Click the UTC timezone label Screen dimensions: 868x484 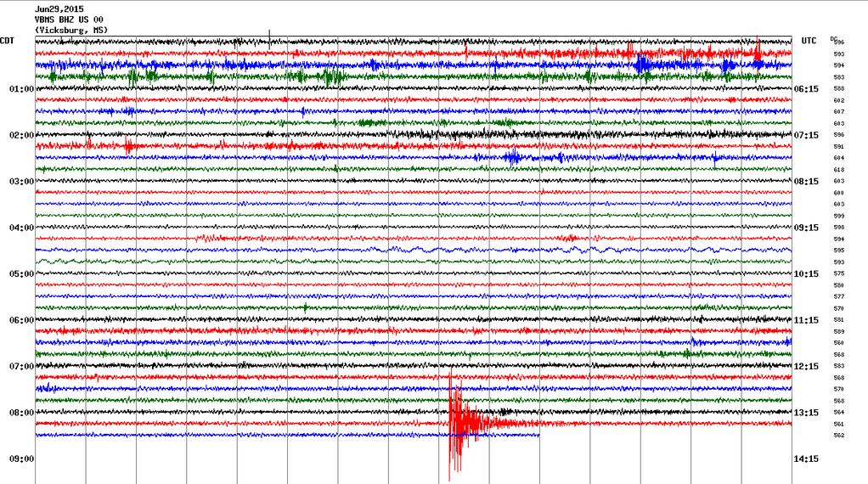(809, 41)
